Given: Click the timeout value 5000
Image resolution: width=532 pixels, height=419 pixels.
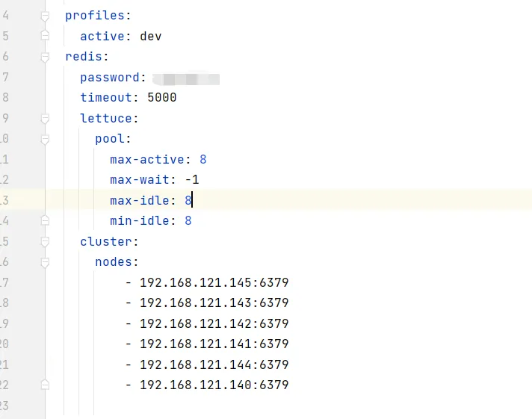Looking at the screenshot, I should point(162,98).
